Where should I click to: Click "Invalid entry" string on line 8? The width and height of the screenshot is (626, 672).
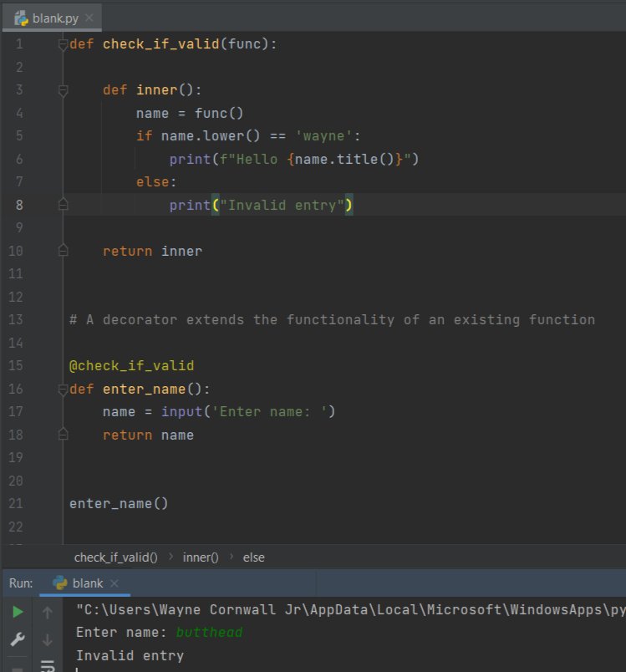click(x=282, y=206)
